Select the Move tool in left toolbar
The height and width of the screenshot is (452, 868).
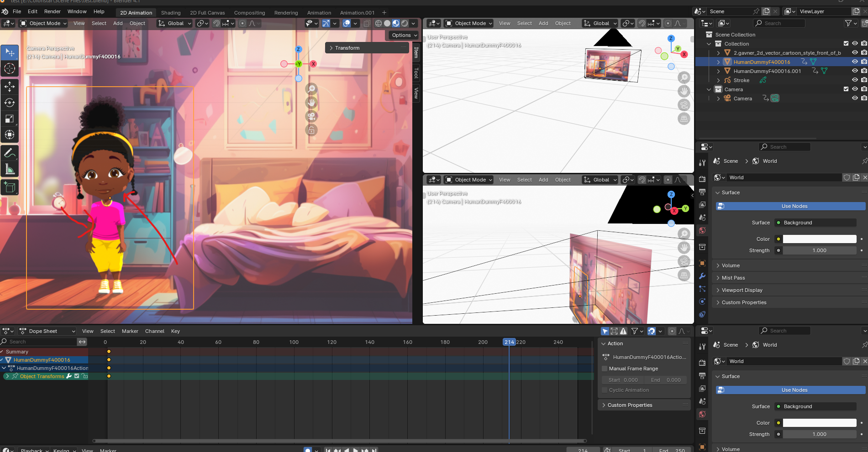coord(10,86)
